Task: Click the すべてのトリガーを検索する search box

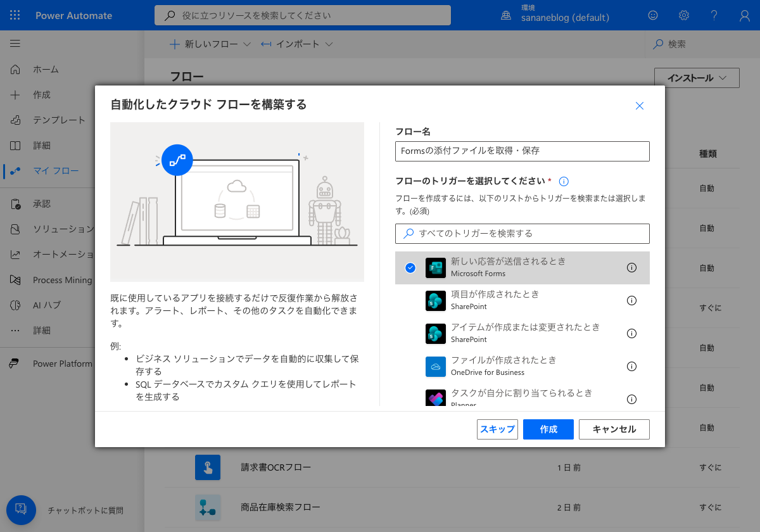Action: 522,234
